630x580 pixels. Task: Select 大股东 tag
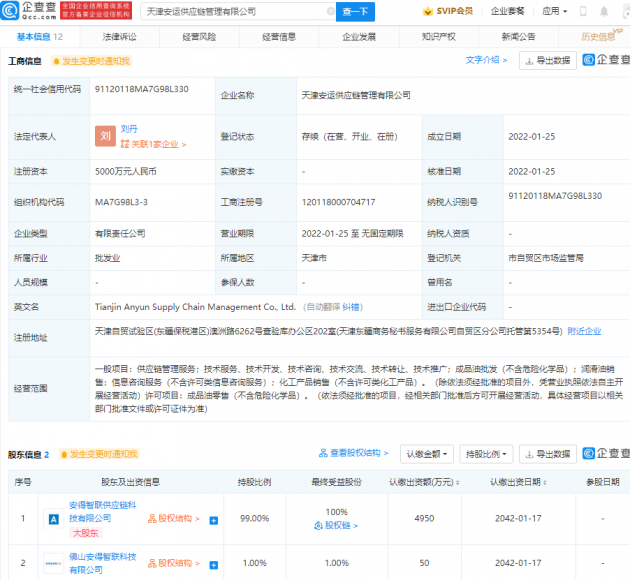tap(86, 533)
